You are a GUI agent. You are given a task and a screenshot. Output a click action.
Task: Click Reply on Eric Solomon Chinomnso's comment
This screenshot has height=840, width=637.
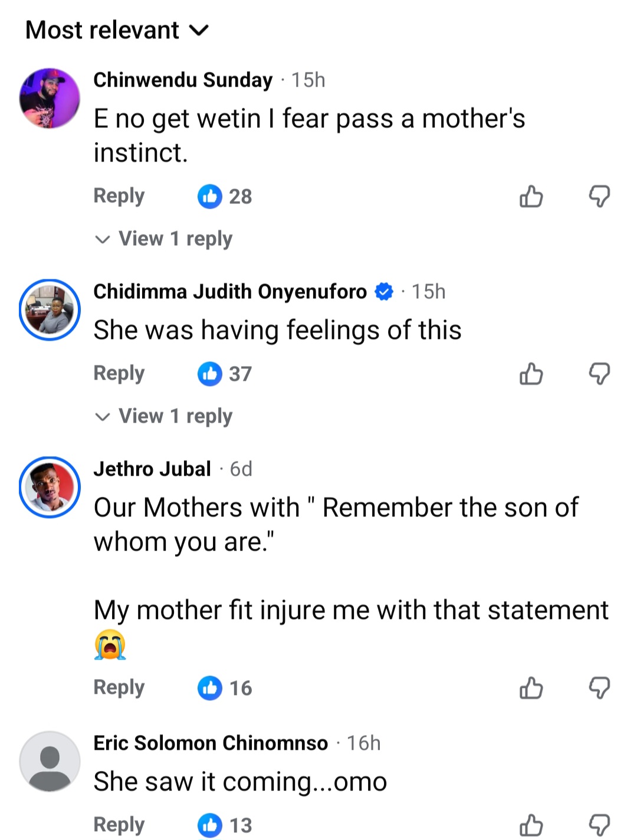pos(119,823)
